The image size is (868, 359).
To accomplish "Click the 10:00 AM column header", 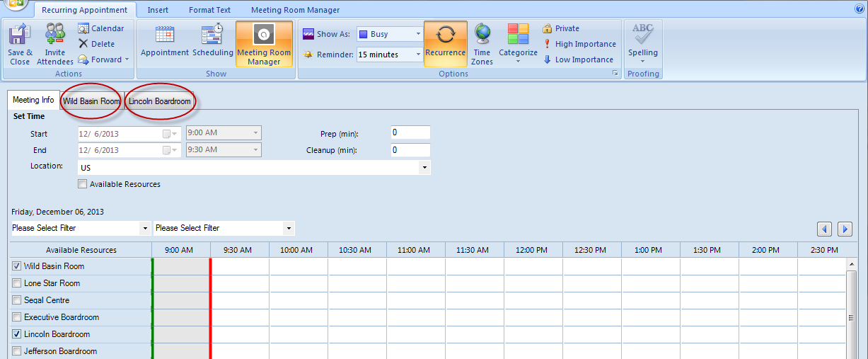I will [x=296, y=250].
